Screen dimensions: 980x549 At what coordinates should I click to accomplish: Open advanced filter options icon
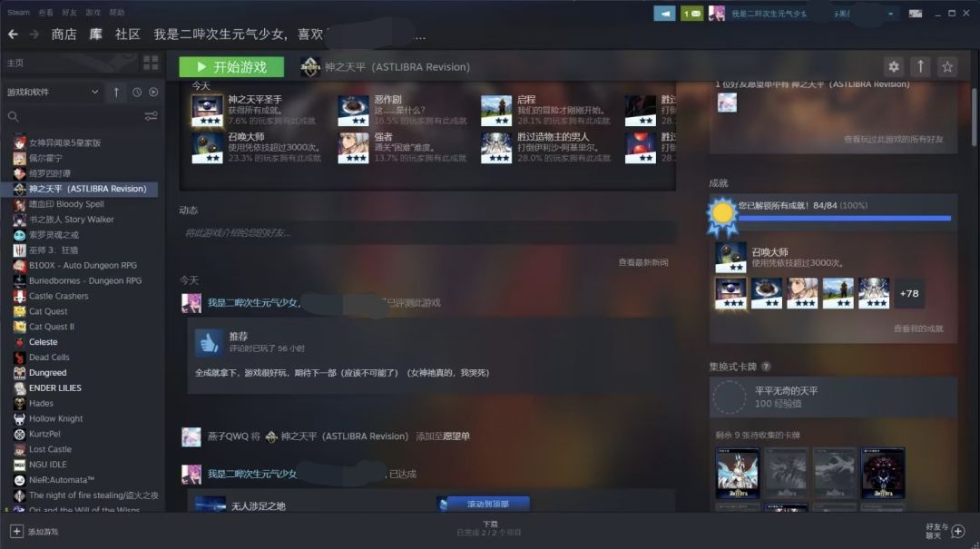(151, 116)
